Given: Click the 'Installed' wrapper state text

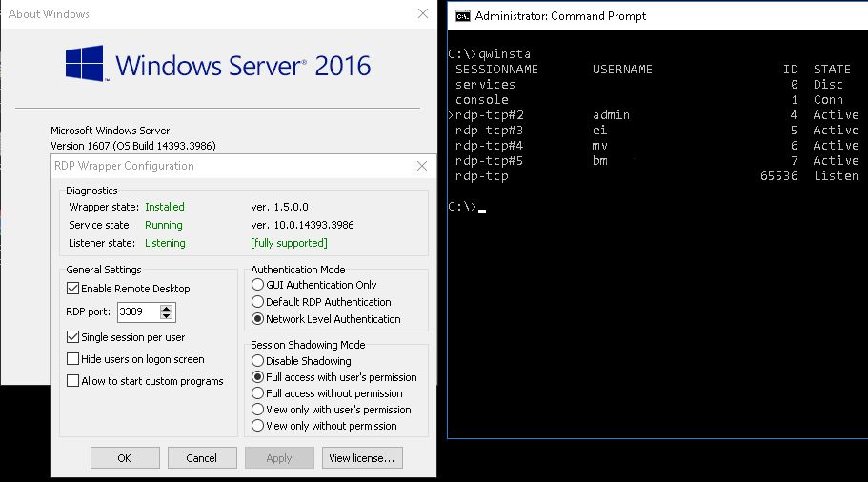Looking at the screenshot, I should coord(165,207).
